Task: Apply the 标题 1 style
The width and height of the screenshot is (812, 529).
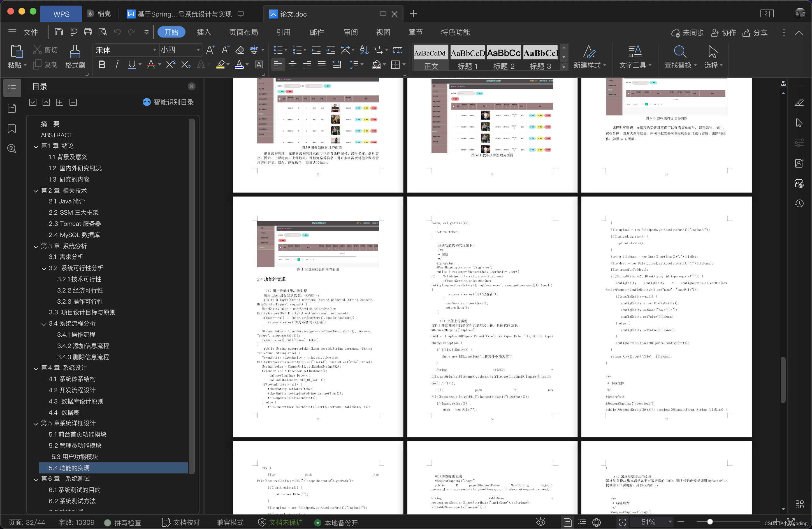Action: pyautogui.click(x=467, y=57)
